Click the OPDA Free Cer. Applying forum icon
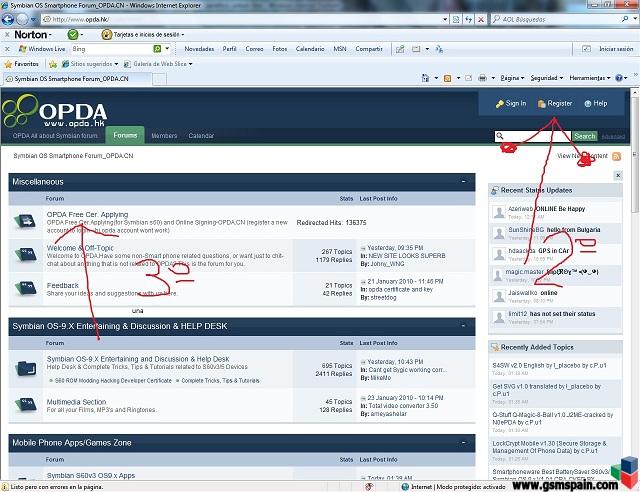 [x=25, y=221]
